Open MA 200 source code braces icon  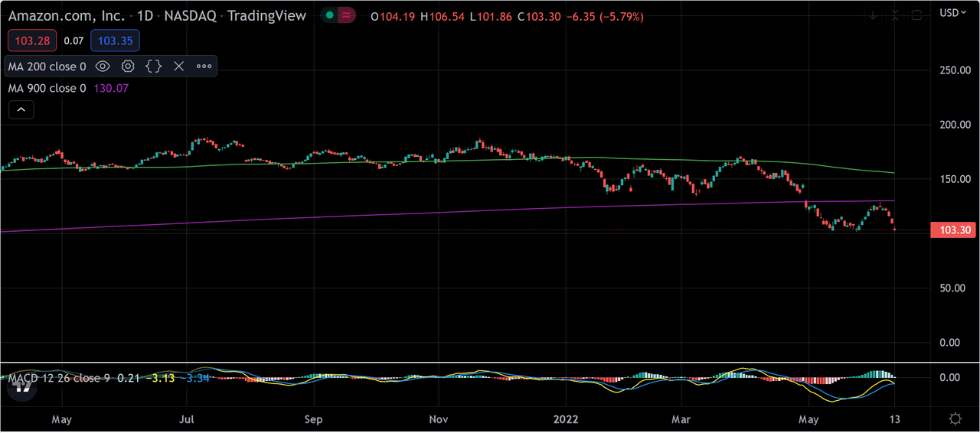point(154,67)
